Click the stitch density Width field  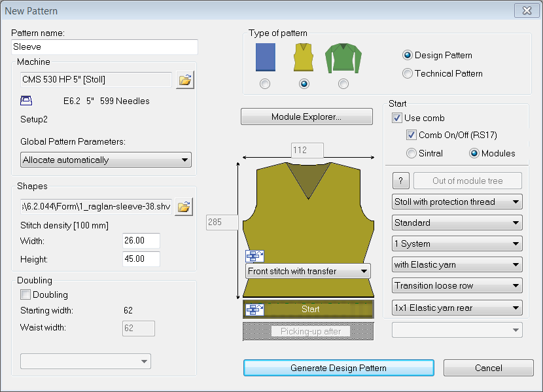(x=141, y=241)
